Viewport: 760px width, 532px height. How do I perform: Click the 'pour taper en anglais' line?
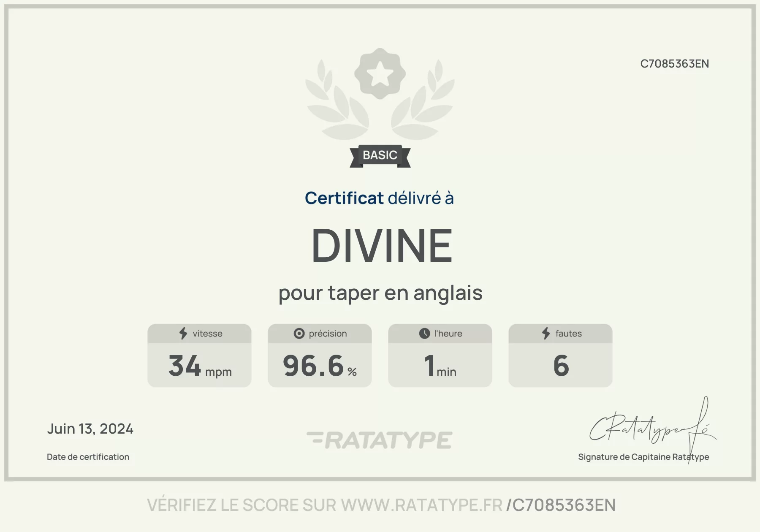coord(380,293)
